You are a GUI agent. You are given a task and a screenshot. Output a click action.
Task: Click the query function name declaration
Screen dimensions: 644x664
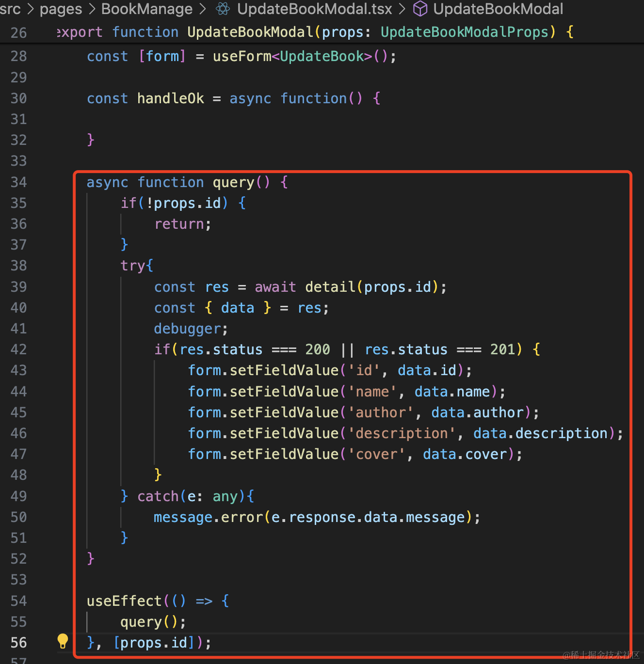(233, 182)
